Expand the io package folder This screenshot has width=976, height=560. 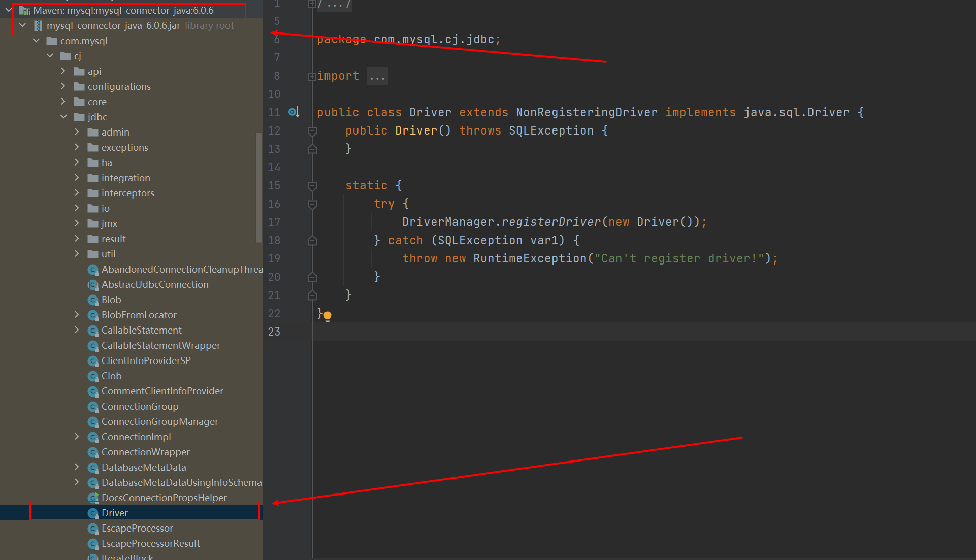tap(77, 208)
